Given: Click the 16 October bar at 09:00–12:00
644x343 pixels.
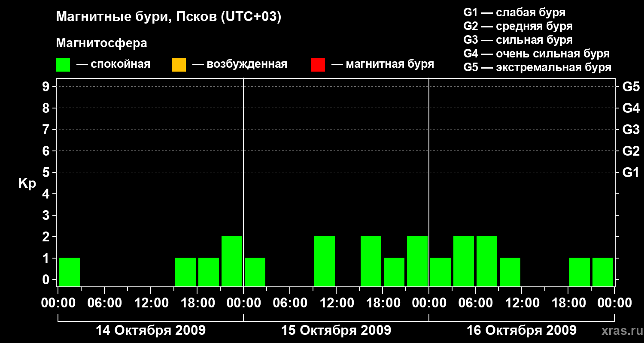Looking at the screenshot, I should pos(510,272).
